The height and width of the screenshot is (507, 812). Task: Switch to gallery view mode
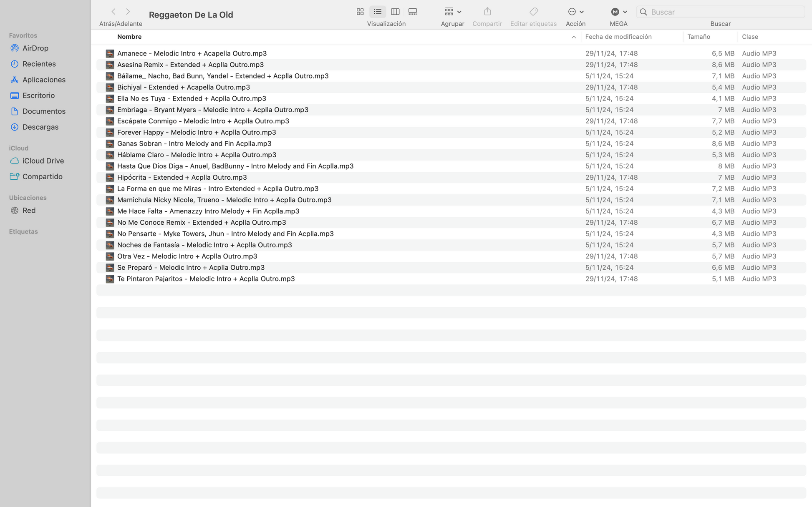click(413, 12)
